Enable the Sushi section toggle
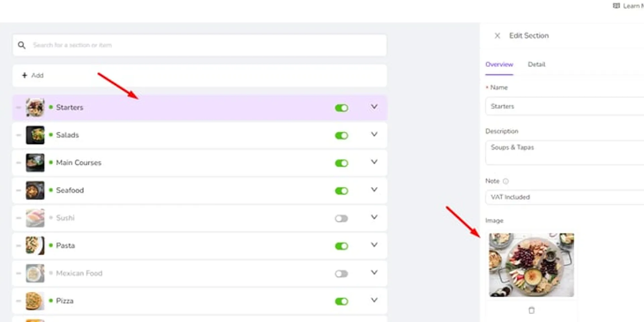Viewport: 644px width, 322px height. (x=341, y=218)
